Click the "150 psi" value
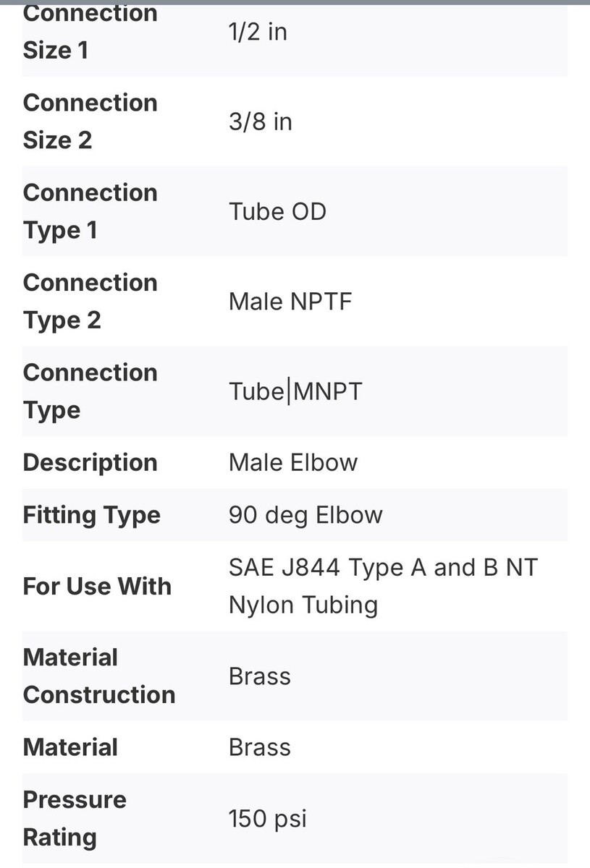Viewport: 590px width, 868px height. pos(267,819)
